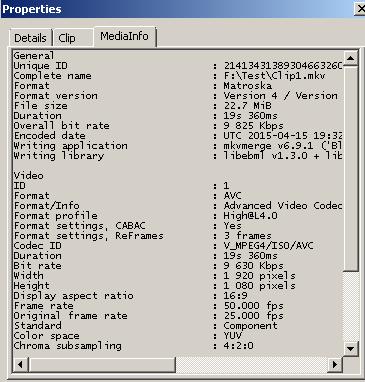Click the 'Width' label
The width and height of the screenshot is (365, 382).
coord(28,276)
